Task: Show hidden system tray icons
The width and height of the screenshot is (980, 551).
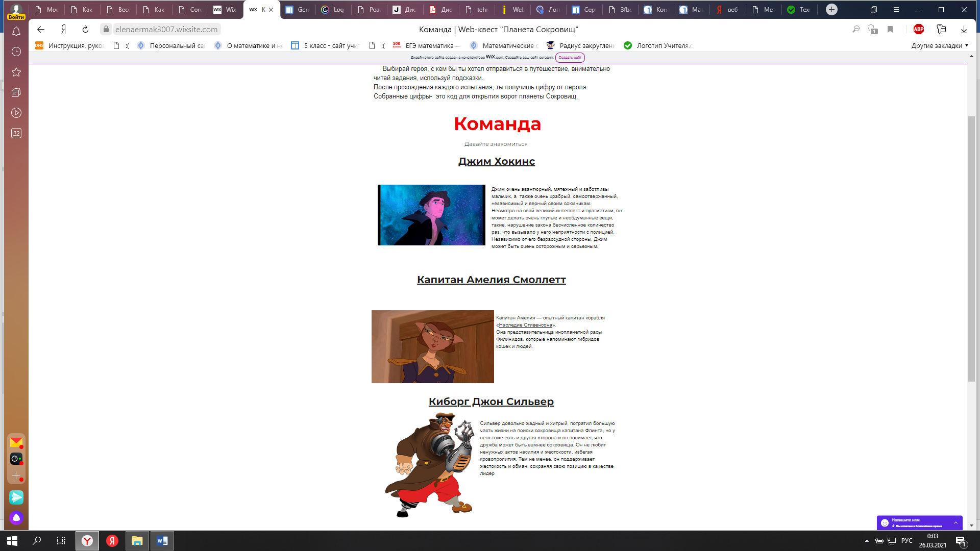Action: (x=867, y=541)
